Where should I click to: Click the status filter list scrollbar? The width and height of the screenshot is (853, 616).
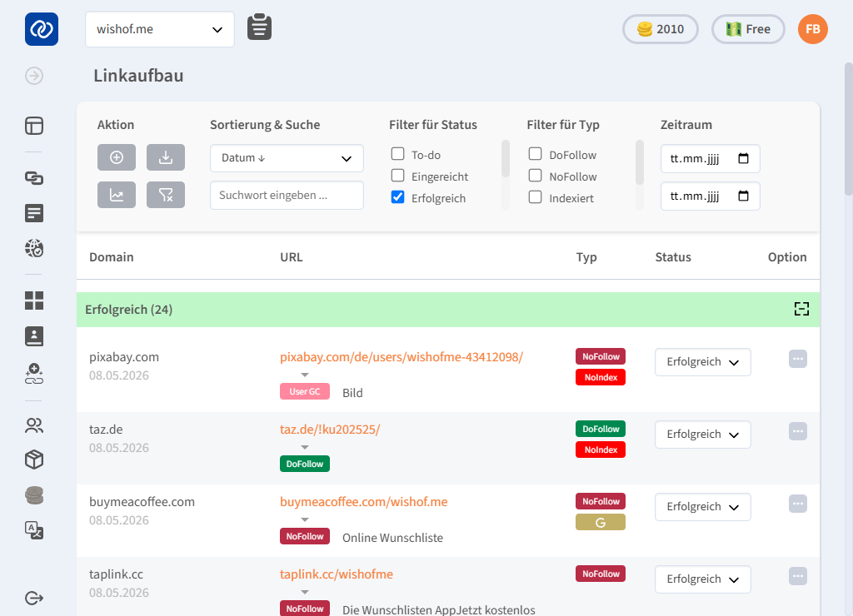pos(506,159)
